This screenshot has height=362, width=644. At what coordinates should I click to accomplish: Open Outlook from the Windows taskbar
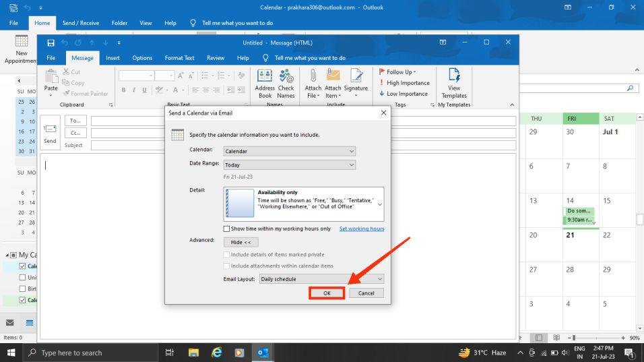click(263, 353)
